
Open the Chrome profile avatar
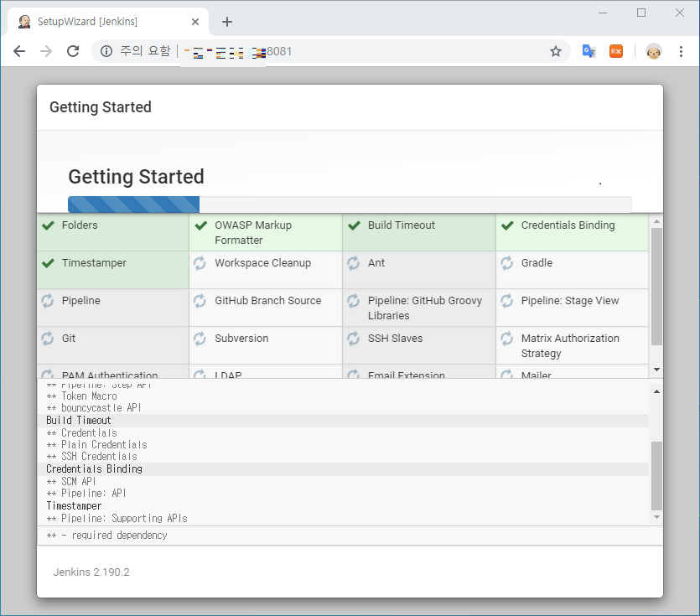click(x=654, y=52)
